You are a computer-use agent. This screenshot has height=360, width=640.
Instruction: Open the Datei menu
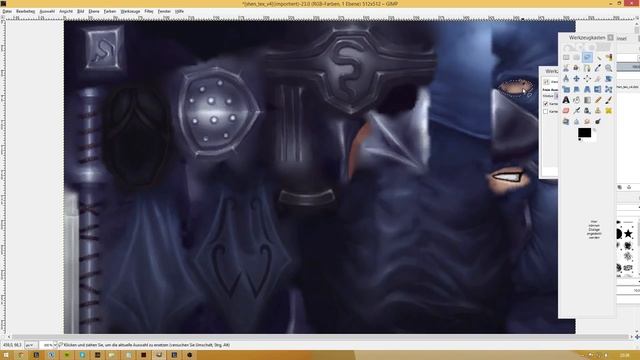[7, 11]
